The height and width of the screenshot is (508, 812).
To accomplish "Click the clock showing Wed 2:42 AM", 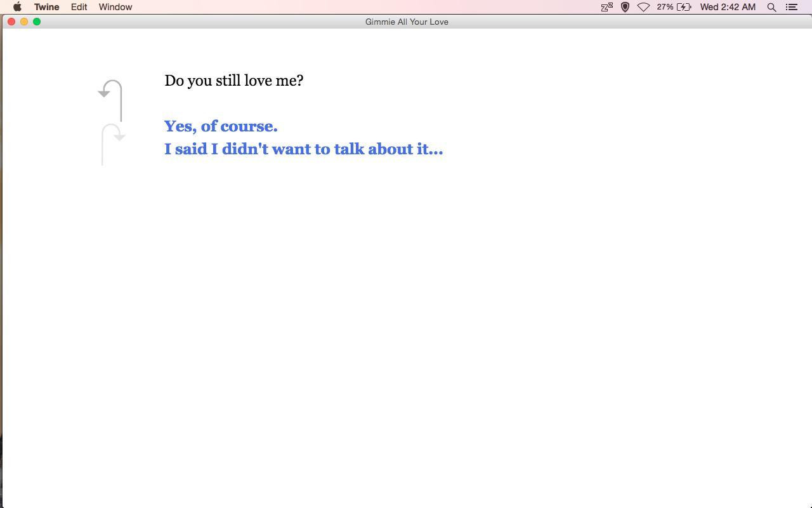I will pos(728,7).
